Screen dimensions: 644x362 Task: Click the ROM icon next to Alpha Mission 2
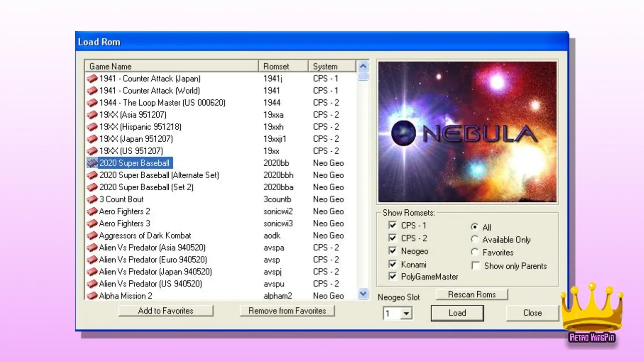(x=92, y=295)
